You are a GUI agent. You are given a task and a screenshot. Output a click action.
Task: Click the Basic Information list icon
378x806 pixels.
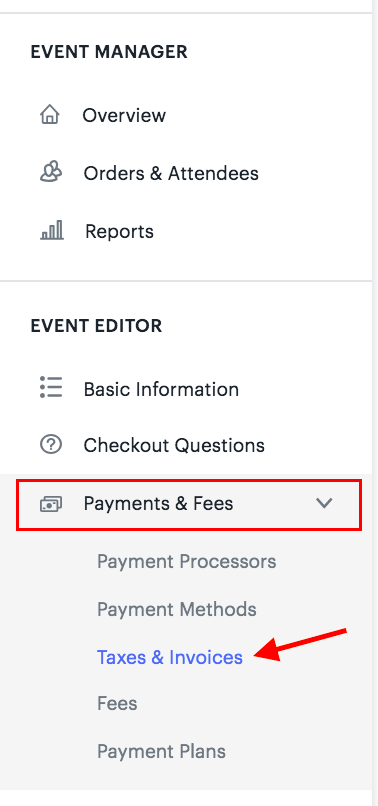(51, 388)
